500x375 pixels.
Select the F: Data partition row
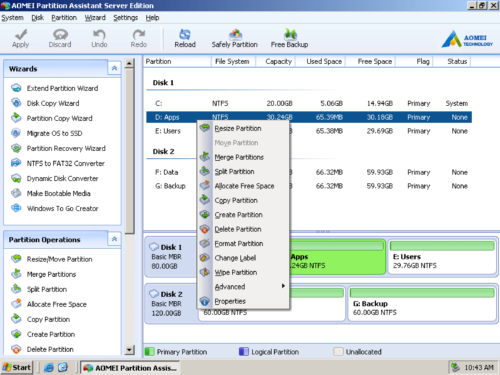pyautogui.click(x=309, y=172)
